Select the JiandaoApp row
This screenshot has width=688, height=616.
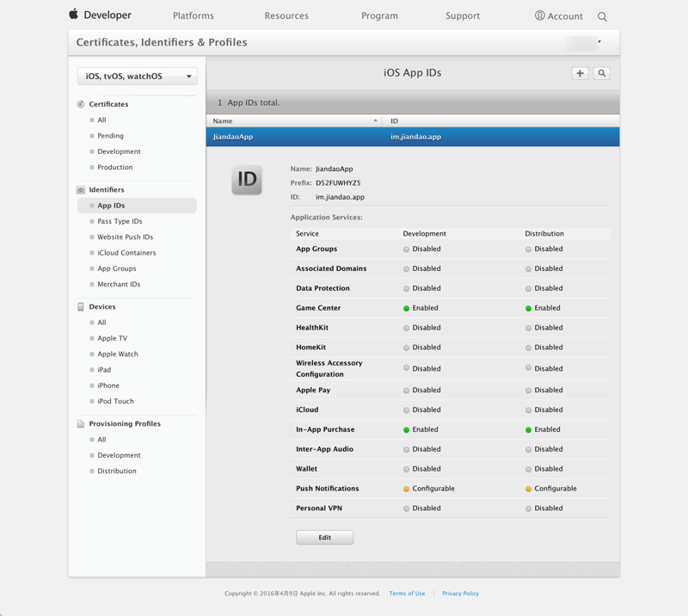[x=413, y=137]
